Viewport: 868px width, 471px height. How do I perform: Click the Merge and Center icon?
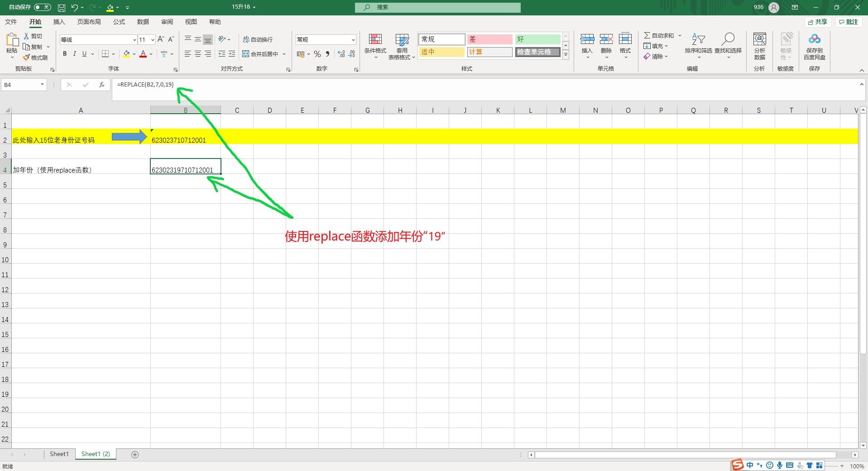[x=246, y=54]
